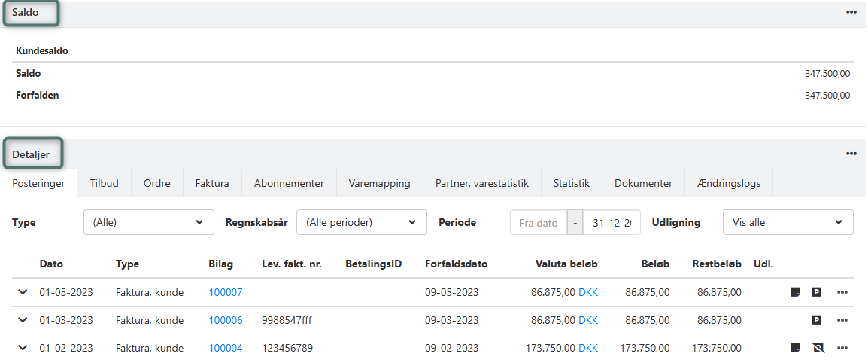Expand the 01-02-2023 posting row
This screenshot has width=868, height=363.
(23, 348)
